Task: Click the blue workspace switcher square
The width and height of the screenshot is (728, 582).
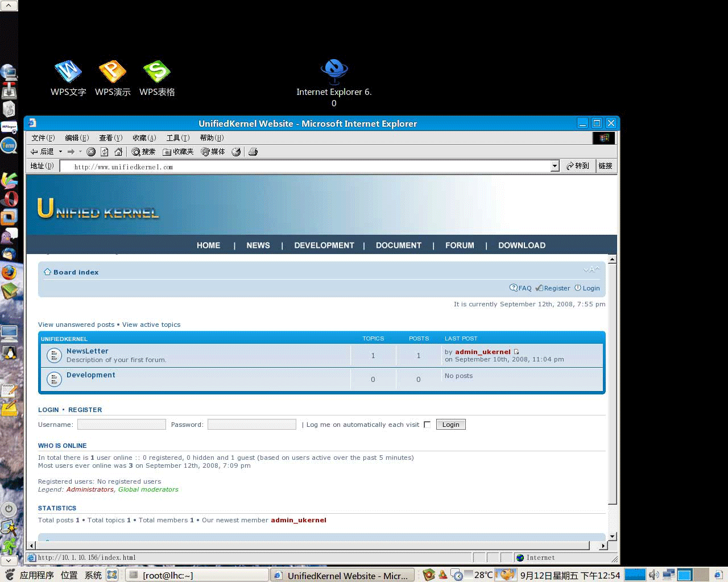Action: click(684, 575)
